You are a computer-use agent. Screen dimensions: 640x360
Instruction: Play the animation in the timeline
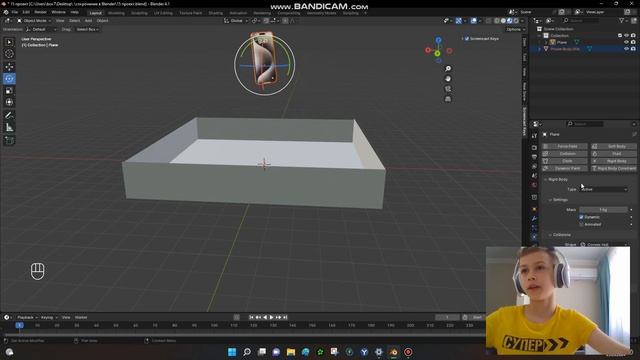tap(271, 317)
